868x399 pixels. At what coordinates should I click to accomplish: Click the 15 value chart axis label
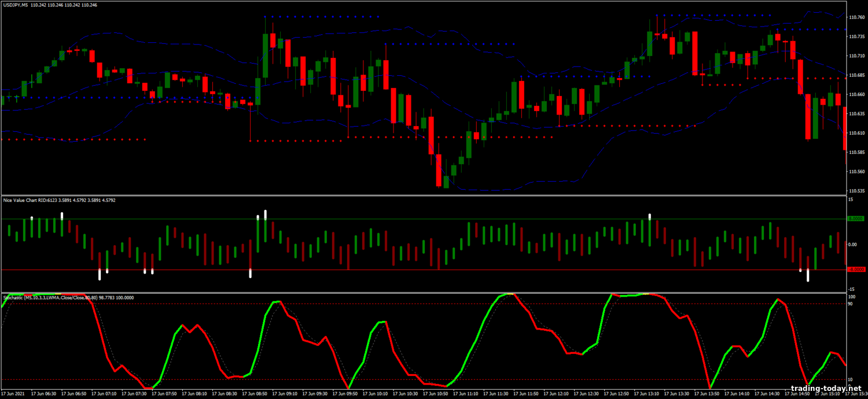click(851, 200)
